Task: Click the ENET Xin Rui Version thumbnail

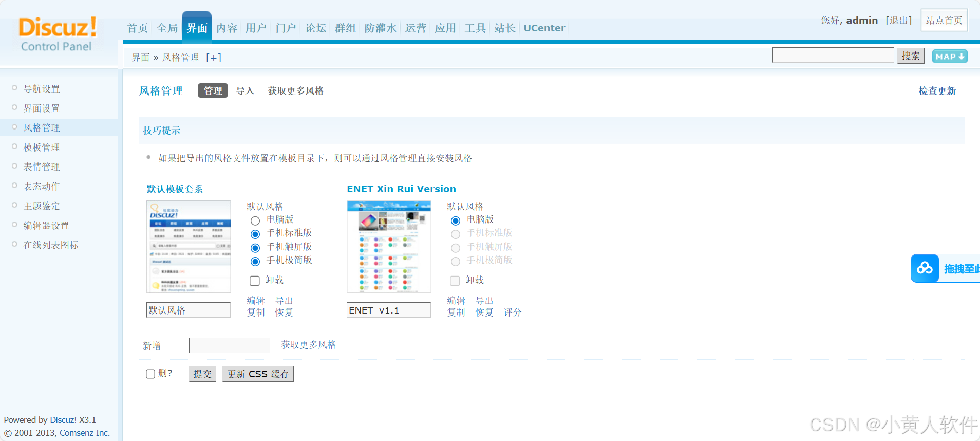Action: (x=389, y=247)
